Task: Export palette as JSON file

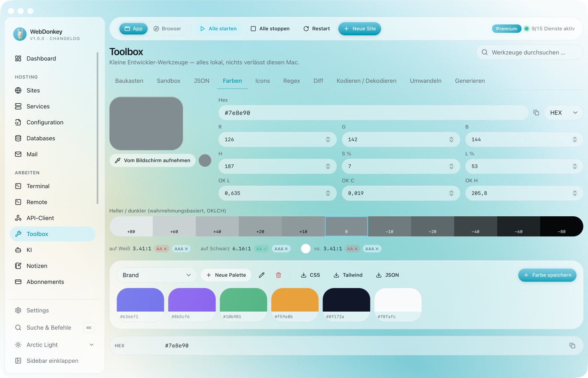Action: coord(387,275)
